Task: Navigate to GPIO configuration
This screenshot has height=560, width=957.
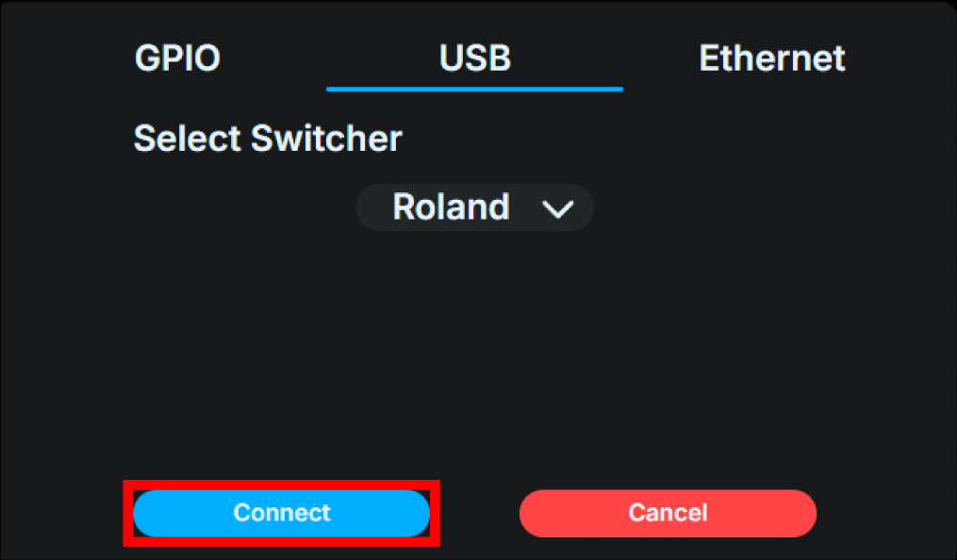Action: [177, 58]
